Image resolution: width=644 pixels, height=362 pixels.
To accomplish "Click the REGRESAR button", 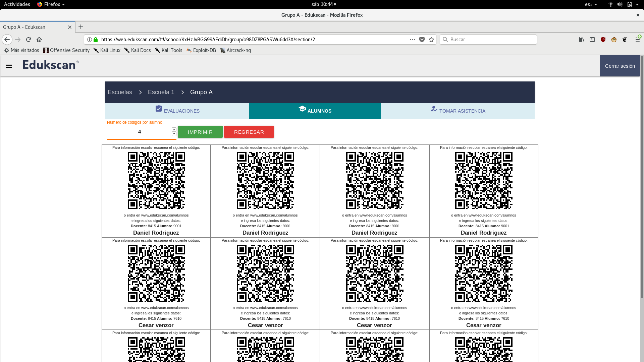I will pos(249,132).
